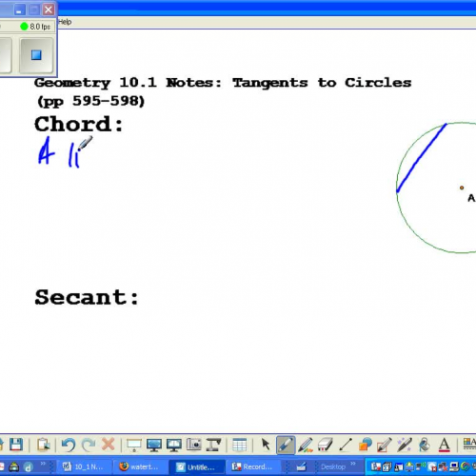The image size is (476, 476).
Task: Select the Fill paint bucket tool
Action: coord(425,445)
